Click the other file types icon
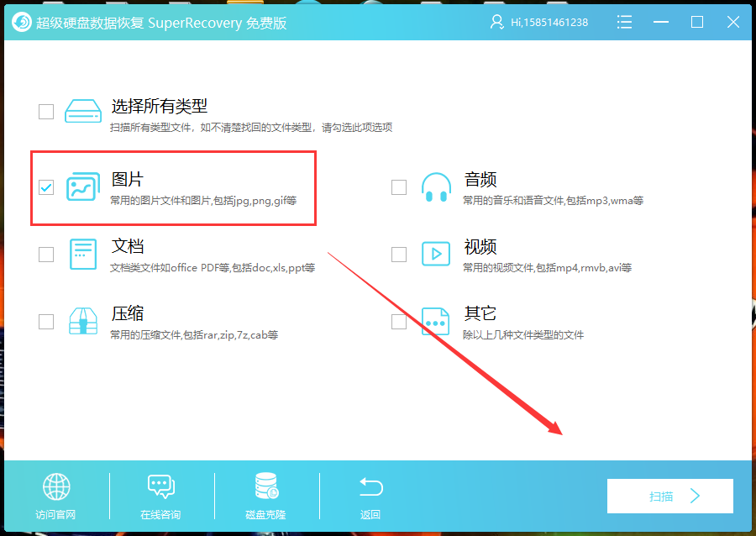 [x=436, y=322]
